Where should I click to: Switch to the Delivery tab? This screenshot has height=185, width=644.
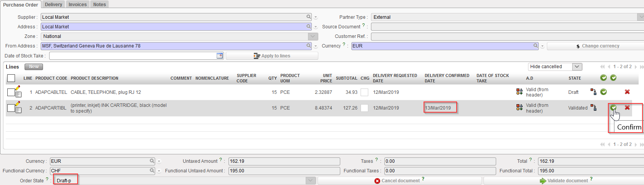pyautogui.click(x=53, y=5)
